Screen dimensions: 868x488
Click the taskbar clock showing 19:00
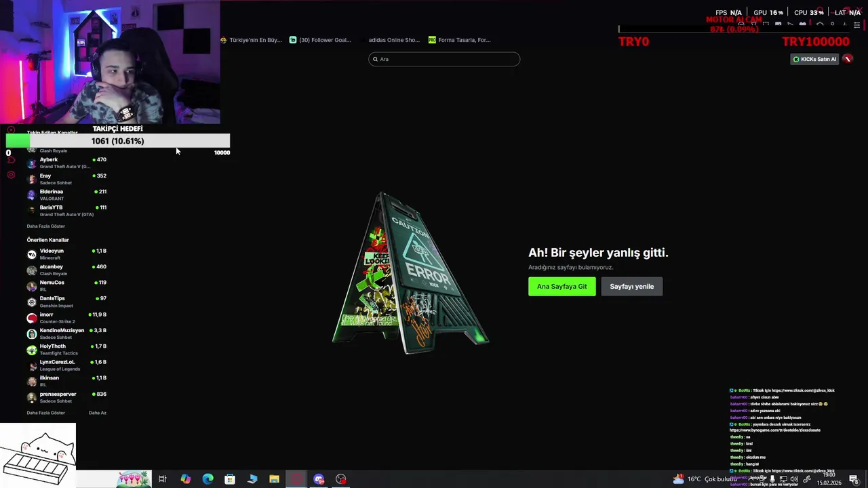(829, 479)
